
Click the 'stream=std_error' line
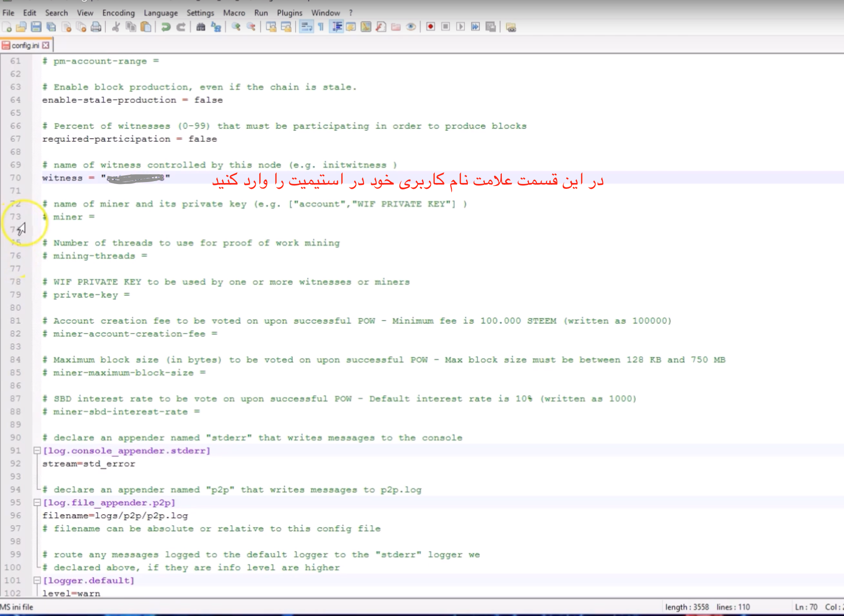88,464
